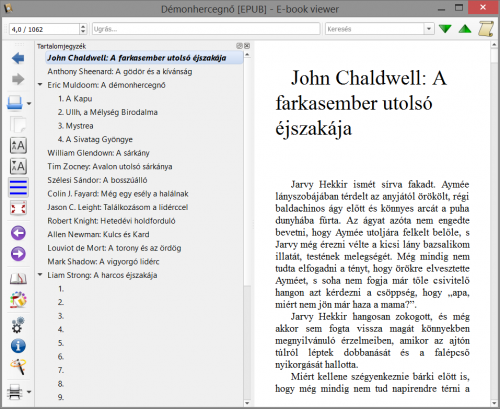The width and height of the screenshot is (500, 409).
Task: Click the blue Back arrow icon
Action: tap(18, 58)
